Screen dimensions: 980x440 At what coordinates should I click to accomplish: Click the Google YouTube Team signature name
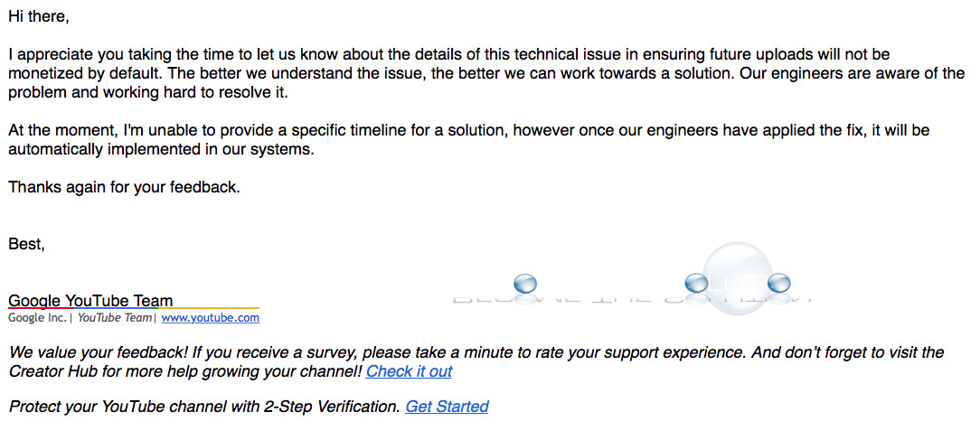tap(90, 301)
